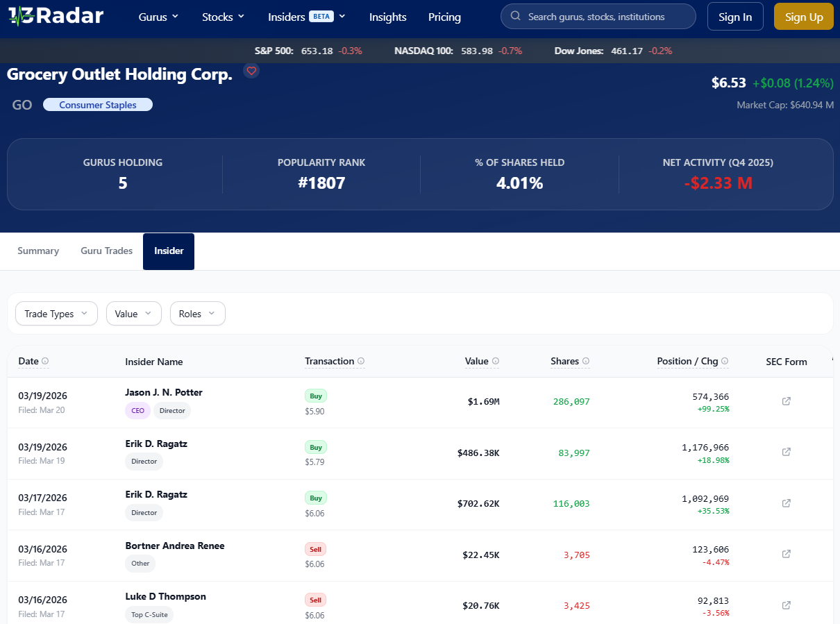
Task: Click the Top C-Suite role badge
Action: tap(149, 614)
